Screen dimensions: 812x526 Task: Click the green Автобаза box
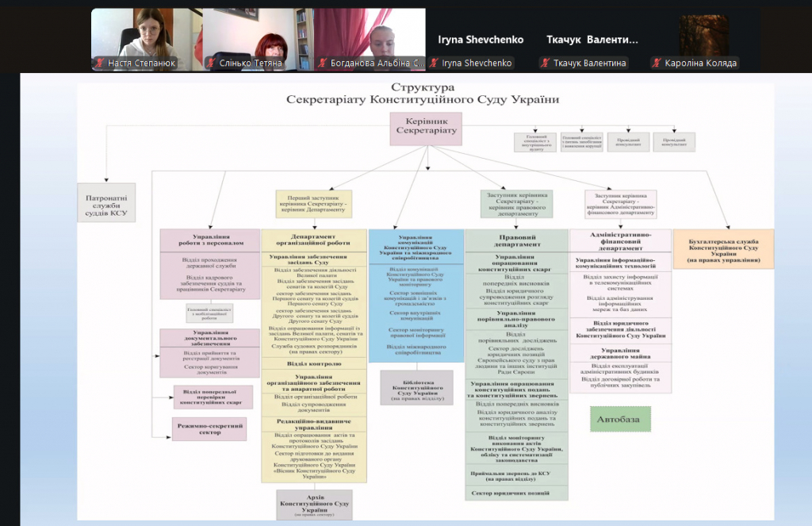tap(620, 418)
